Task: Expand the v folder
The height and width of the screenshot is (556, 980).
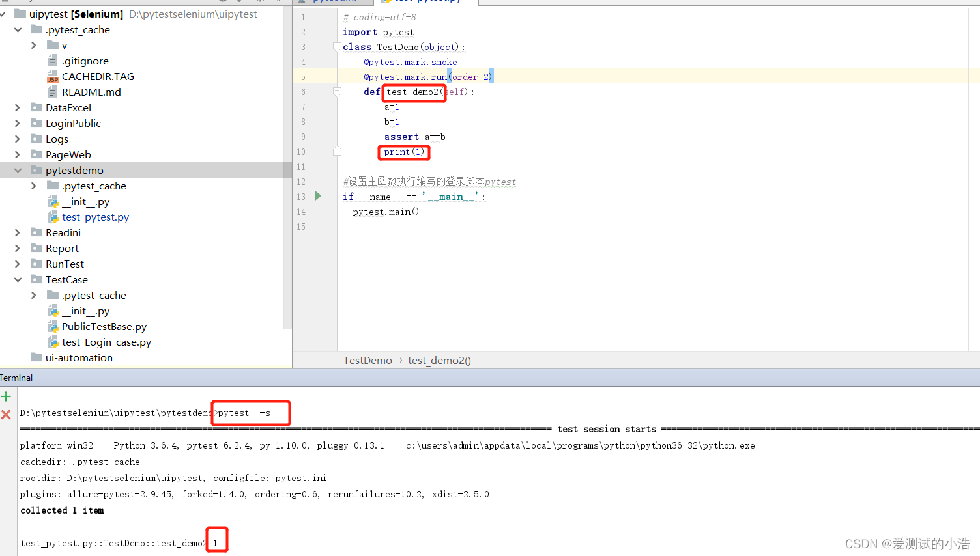Action: coord(34,45)
